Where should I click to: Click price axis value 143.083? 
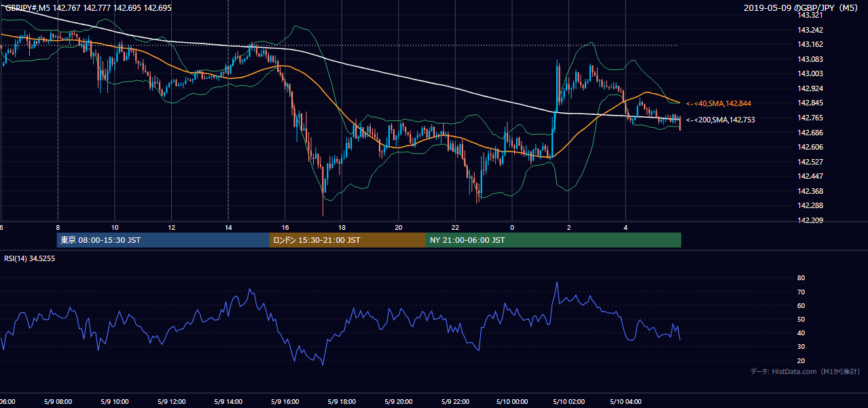tap(809, 59)
